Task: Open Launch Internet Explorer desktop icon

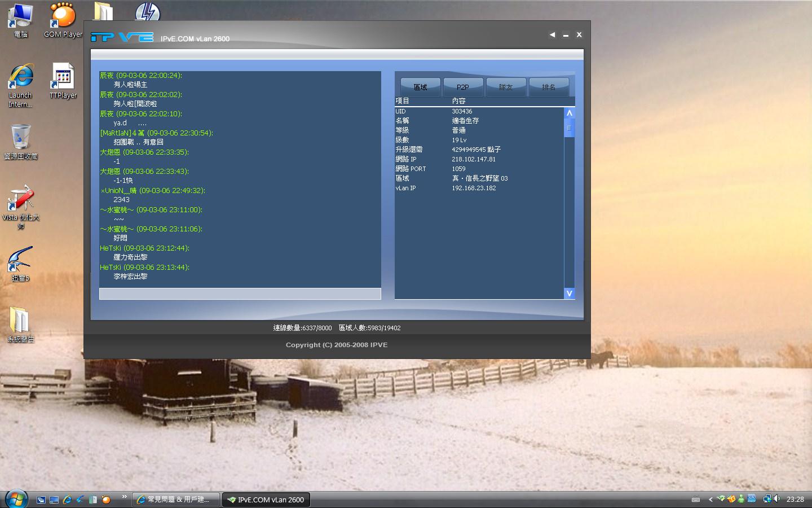Action: click(20, 85)
